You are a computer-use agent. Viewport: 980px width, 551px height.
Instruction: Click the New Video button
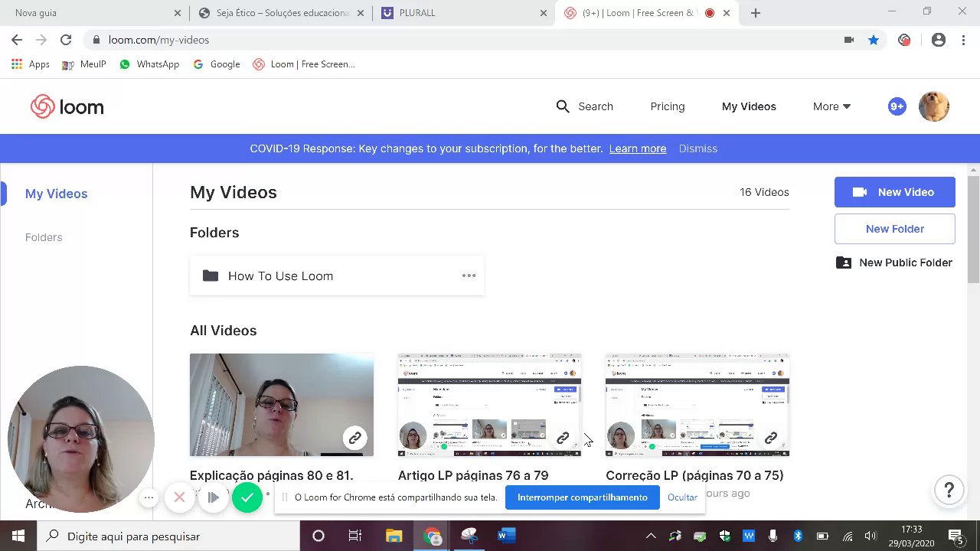[x=895, y=192]
